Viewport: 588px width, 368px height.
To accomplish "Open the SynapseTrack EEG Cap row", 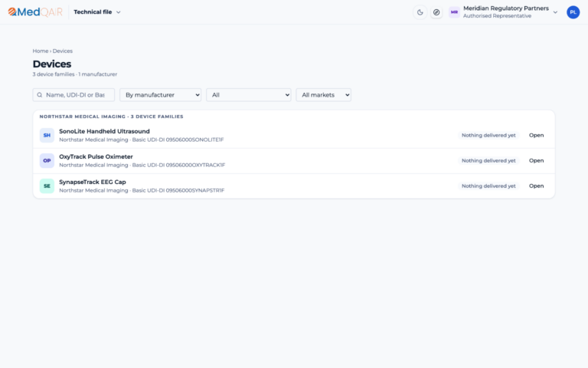I will (294, 186).
